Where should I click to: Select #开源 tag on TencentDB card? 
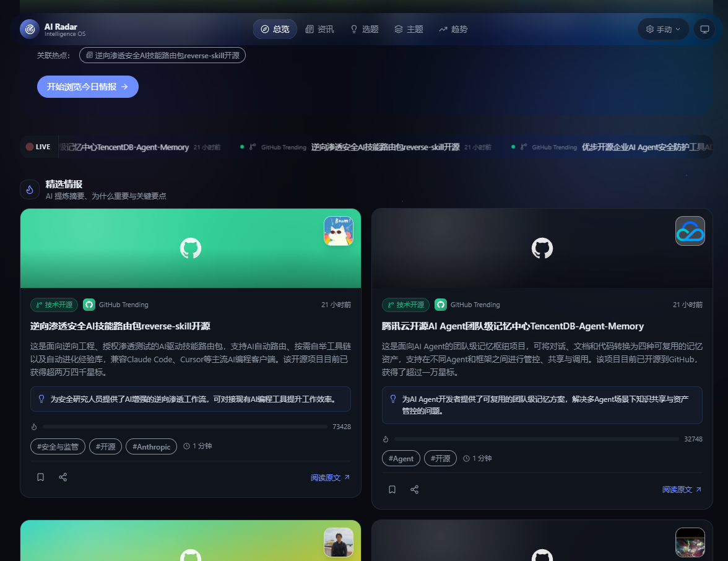440,458
